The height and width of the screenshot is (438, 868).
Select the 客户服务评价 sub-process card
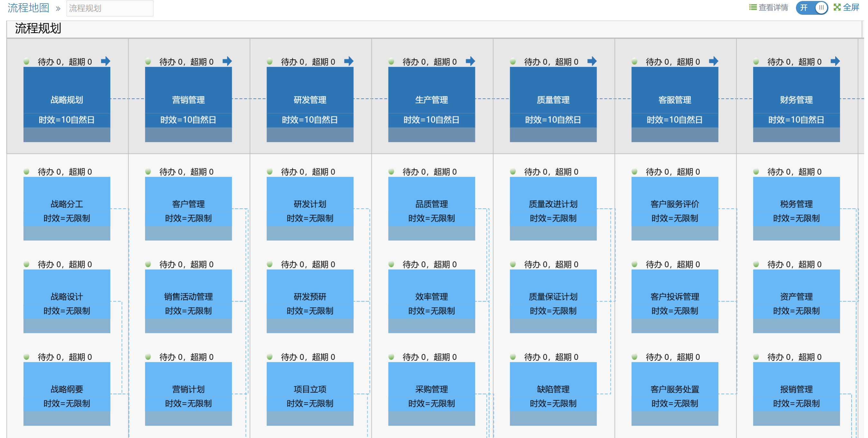coord(675,209)
